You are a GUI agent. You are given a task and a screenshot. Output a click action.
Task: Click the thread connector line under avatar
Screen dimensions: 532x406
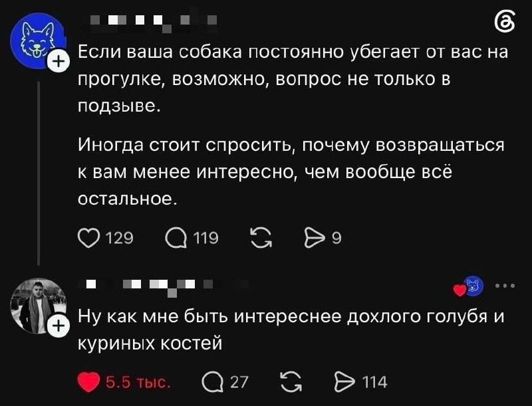[39, 173]
